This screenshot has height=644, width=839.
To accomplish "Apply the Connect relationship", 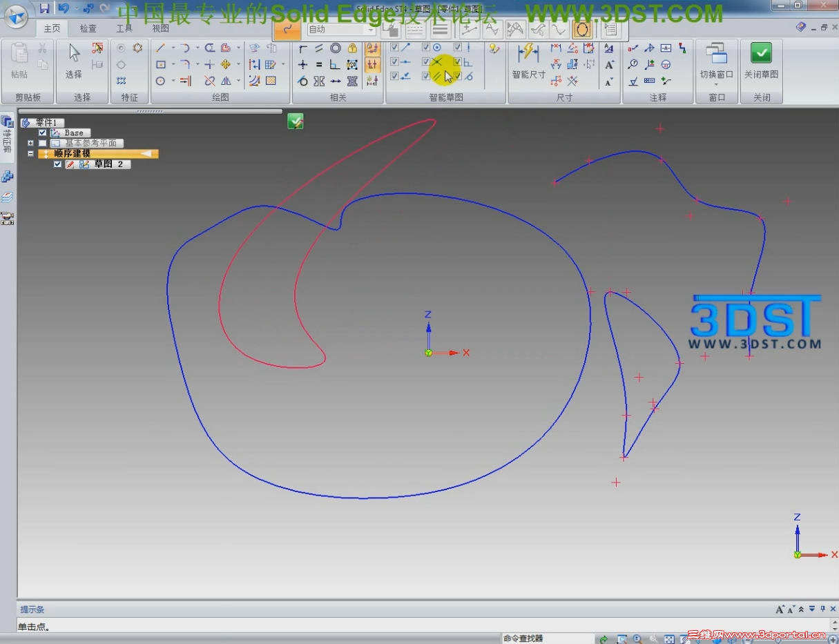I will pyautogui.click(x=302, y=48).
